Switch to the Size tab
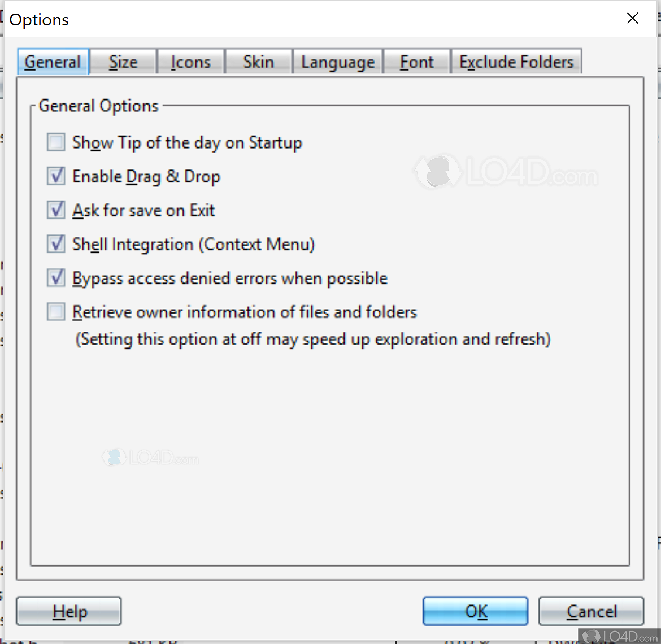This screenshot has height=644, width=661. coord(123,62)
